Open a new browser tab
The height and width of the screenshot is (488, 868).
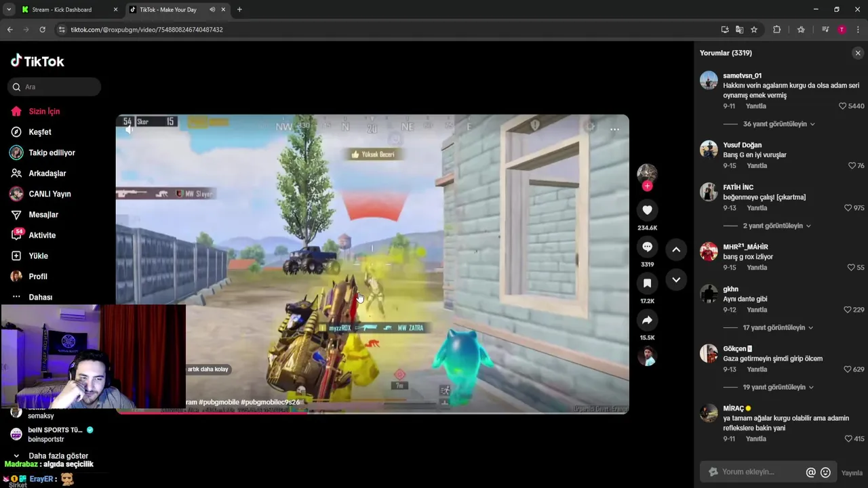(239, 9)
